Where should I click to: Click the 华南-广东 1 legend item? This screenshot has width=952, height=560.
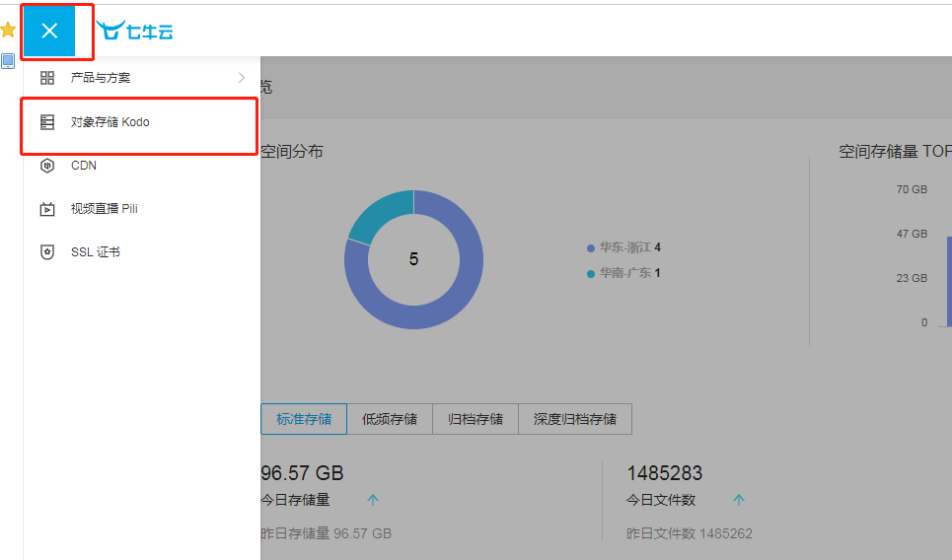point(623,273)
